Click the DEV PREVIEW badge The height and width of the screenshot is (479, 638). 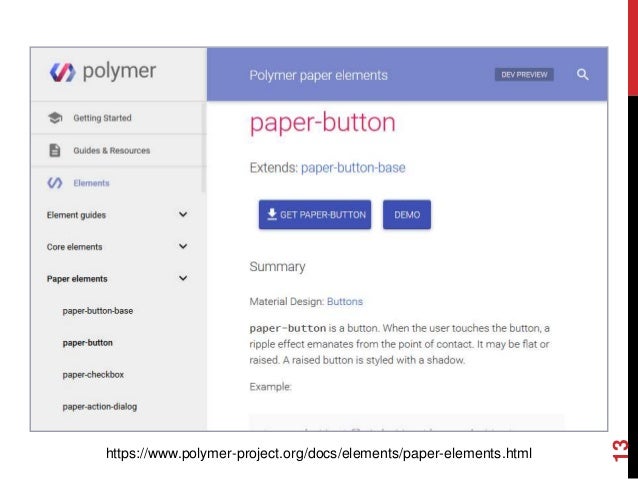pyautogui.click(x=524, y=74)
